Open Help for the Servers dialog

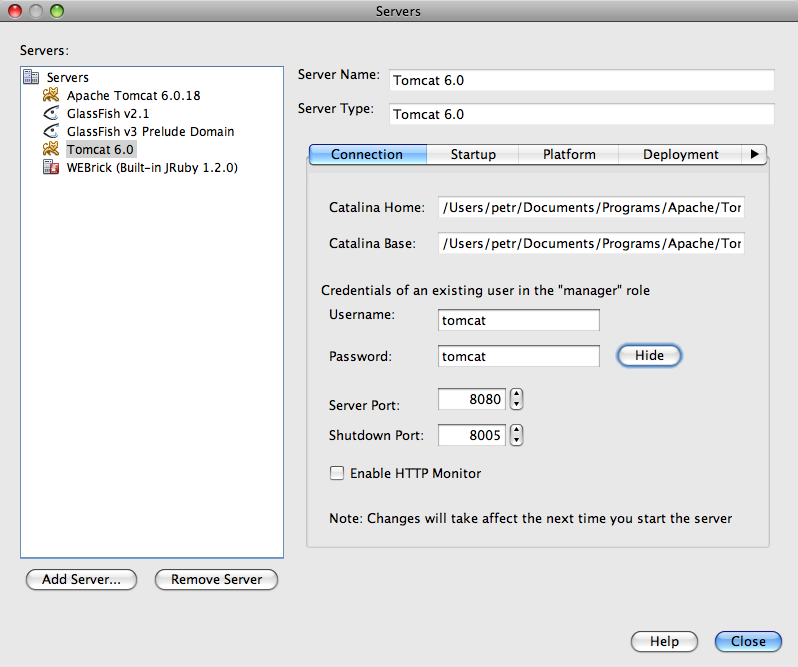pos(664,642)
